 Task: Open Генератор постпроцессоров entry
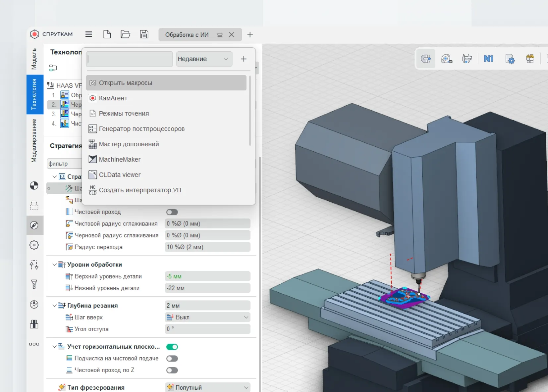pos(166,129)
